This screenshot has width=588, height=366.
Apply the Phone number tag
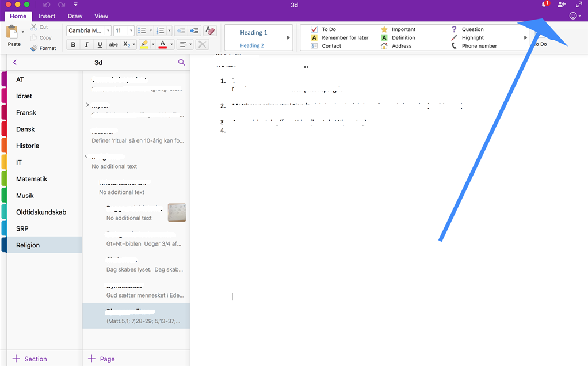474,46
